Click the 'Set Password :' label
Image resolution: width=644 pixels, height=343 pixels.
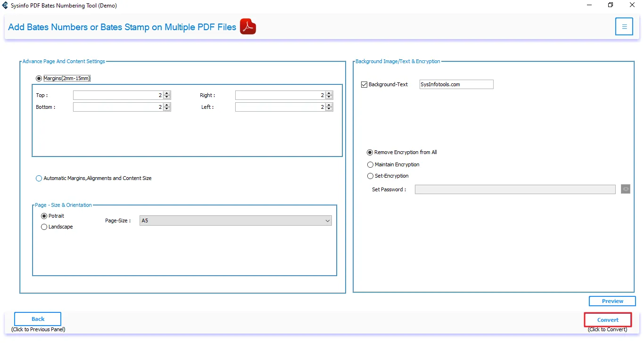click(x=389, y=189)
